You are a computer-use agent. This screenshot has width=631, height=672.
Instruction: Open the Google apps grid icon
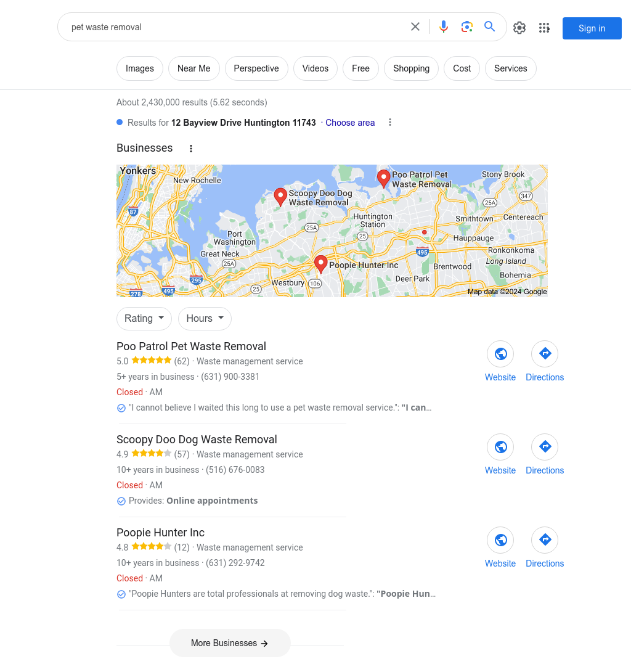[544, 28]
